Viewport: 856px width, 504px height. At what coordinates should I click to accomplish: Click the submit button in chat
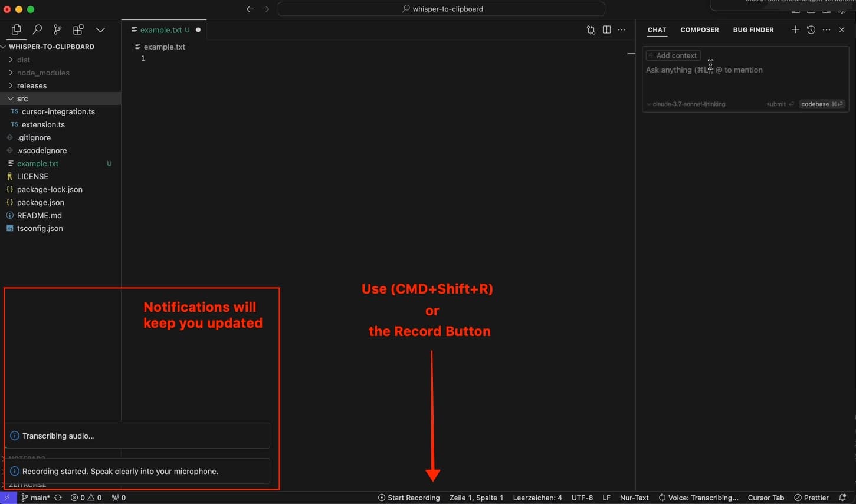780,104
